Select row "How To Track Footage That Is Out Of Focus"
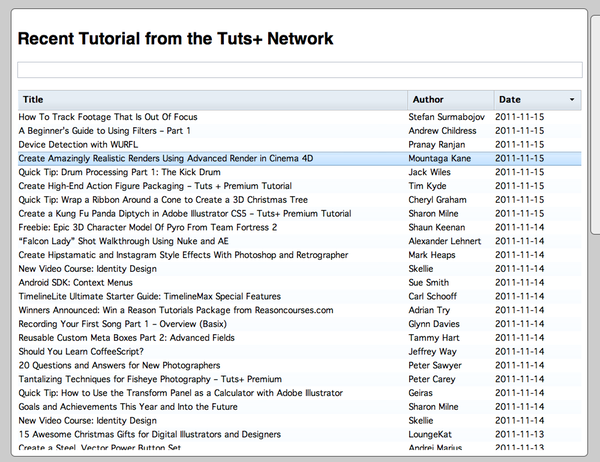 coord(300,117)
